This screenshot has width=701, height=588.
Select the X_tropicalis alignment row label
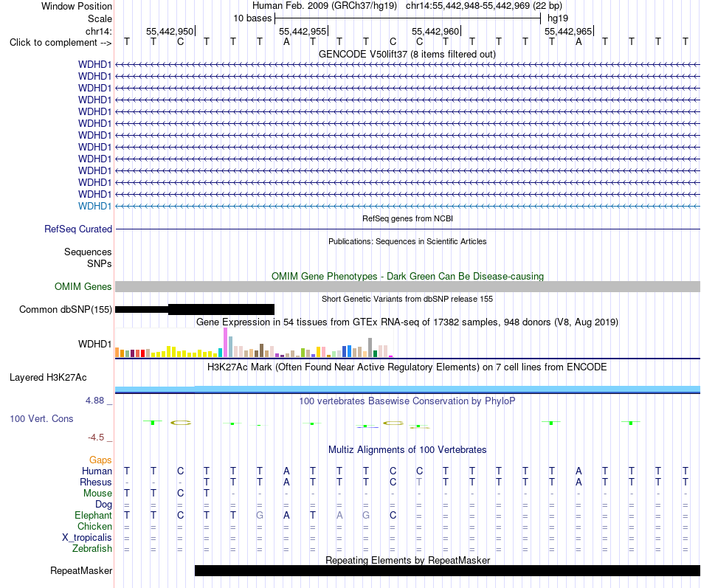point(87,538)
